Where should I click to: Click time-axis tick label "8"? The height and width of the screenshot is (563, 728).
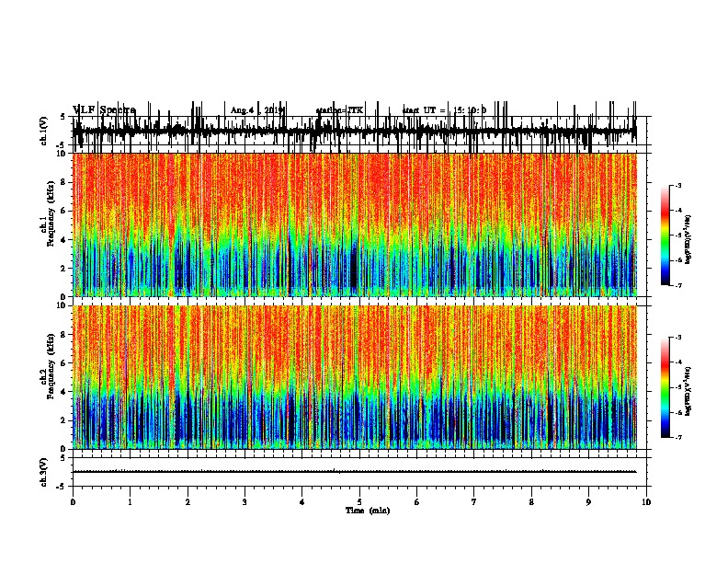pos(531,502)
